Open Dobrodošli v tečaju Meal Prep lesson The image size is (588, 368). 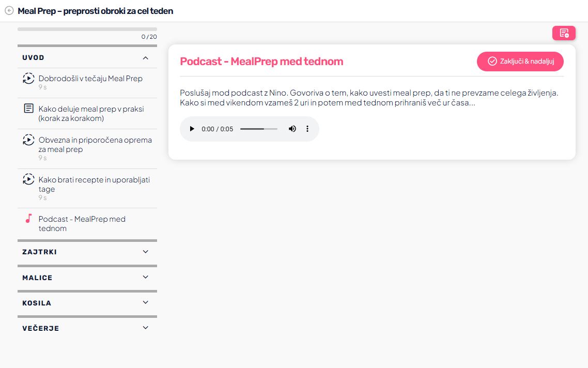click(90, 79)
